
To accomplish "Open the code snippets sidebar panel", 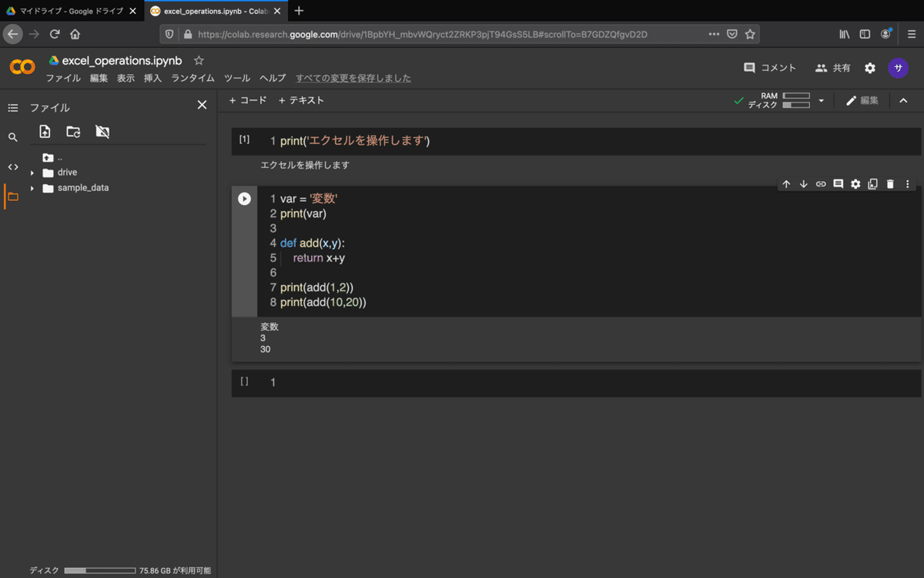I will point(12,166).
